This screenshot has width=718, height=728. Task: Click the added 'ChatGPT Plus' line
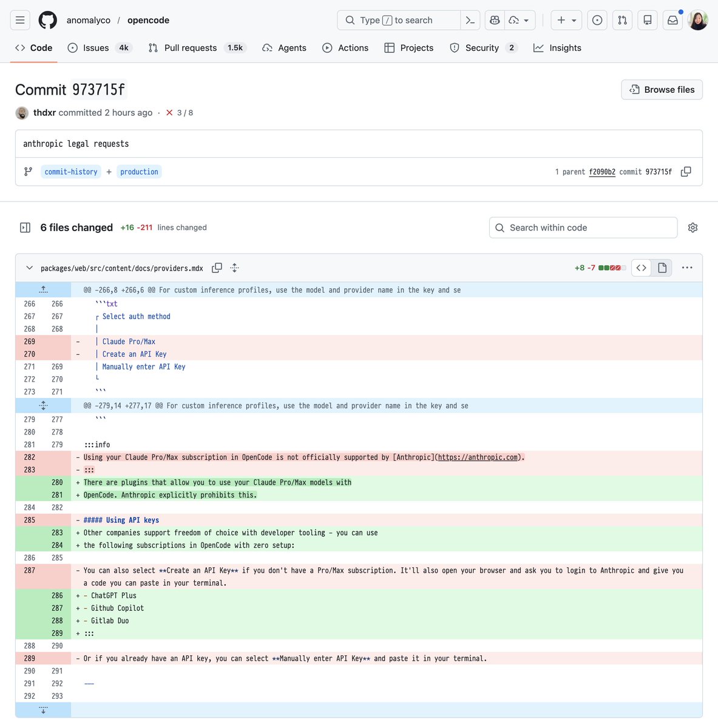387,596
